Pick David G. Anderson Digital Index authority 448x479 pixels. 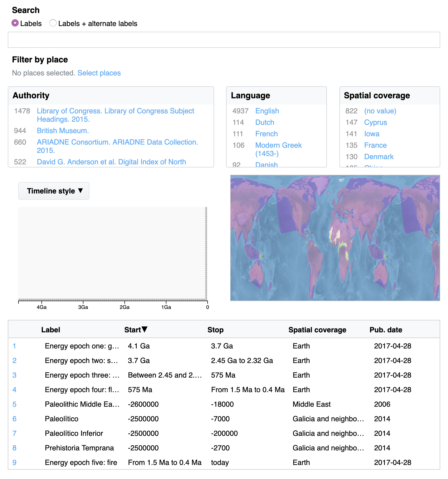point(111,162)
